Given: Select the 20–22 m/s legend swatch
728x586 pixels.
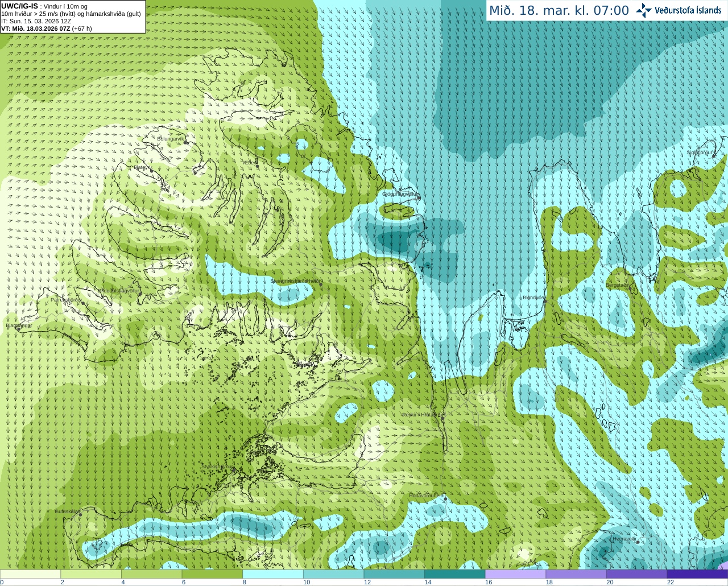Looking at the screenshot, I should pyautogui.click(x=637, y=574).
